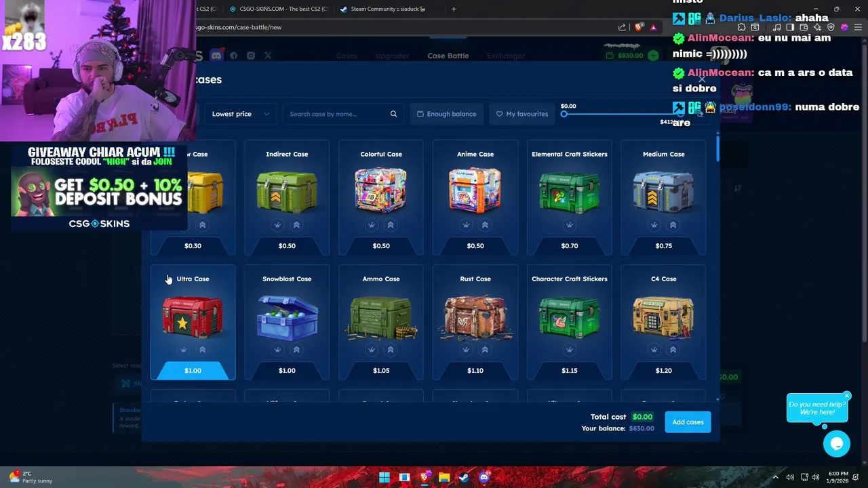
Task: Click crown badge icon on Medium Case
Action: tap(654, 225)
